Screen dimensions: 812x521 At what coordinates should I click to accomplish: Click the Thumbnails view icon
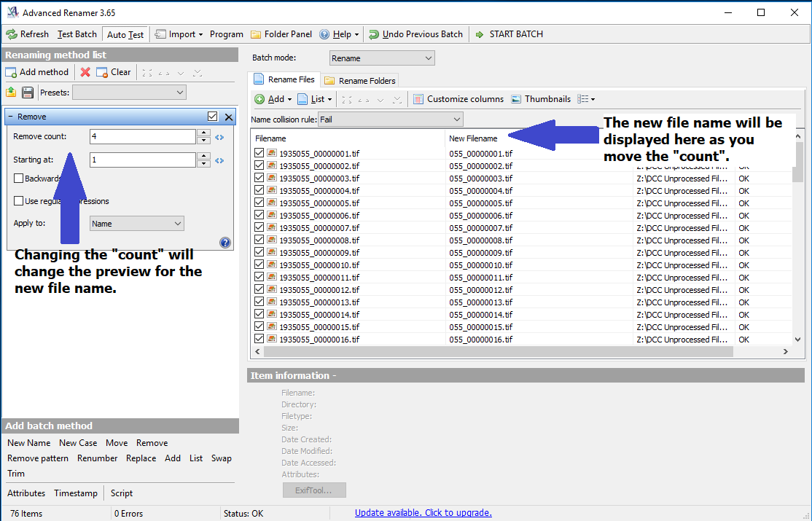(x=516, y=99)
